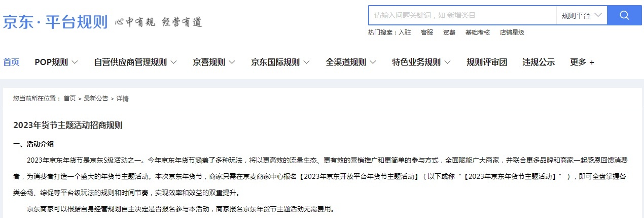Click the hot search term 客服
644x218 pixels.
(427, 33)
